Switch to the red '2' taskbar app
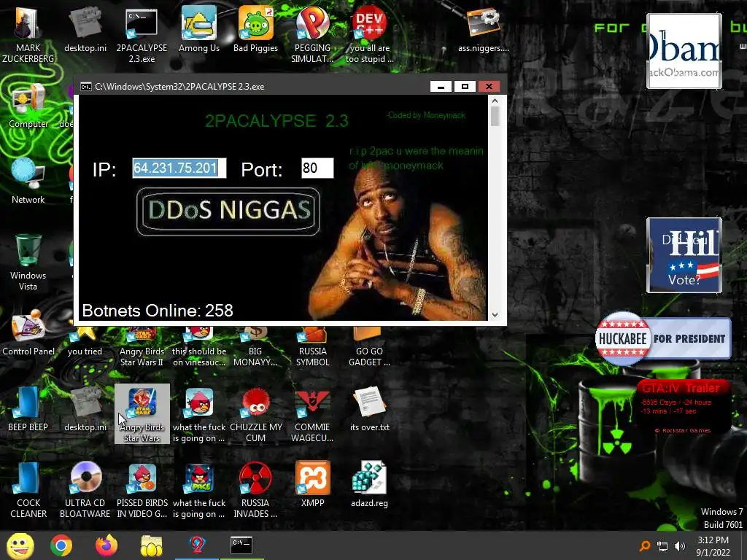Screen dimensions: 747x560 pos(197,545)
